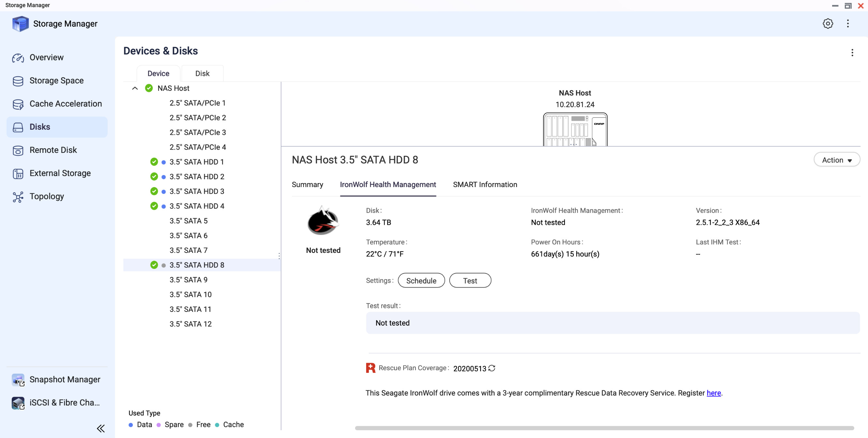Screen dimensions: 868x438
Task: Click the NAS Host IP 10.20.81.24
Action: 575,105
